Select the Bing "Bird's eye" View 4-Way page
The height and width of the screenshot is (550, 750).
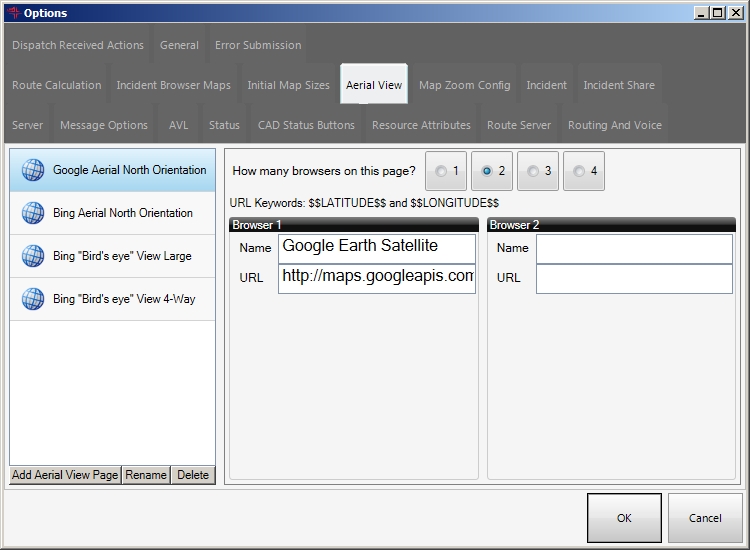tap(112, 299)
